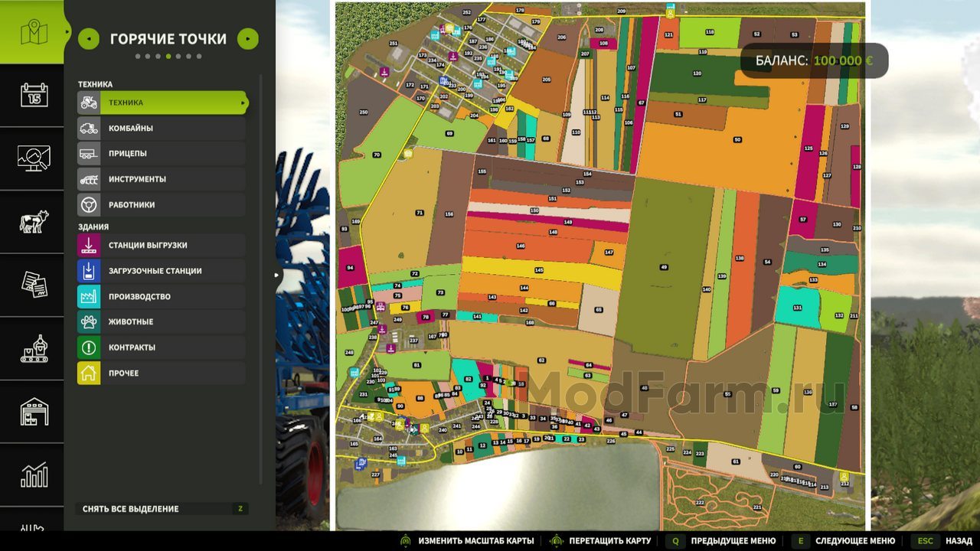
Task: Toggle the Животные filter
Action: [162, 321]
